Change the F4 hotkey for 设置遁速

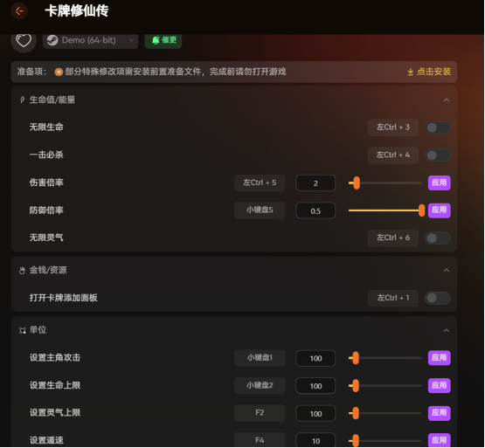pos(260,440)
